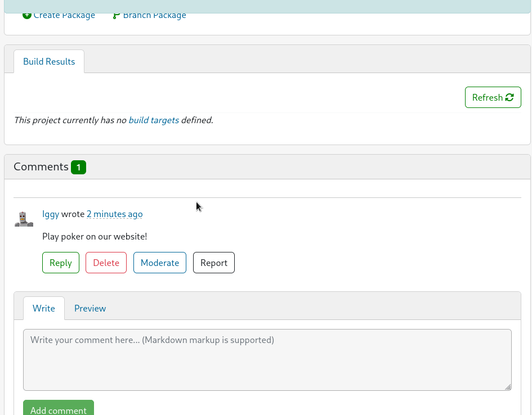This screenshot has width=532, height=415.
Task: Click the 2 minutes ago timestamp
Action: point(114,214)
